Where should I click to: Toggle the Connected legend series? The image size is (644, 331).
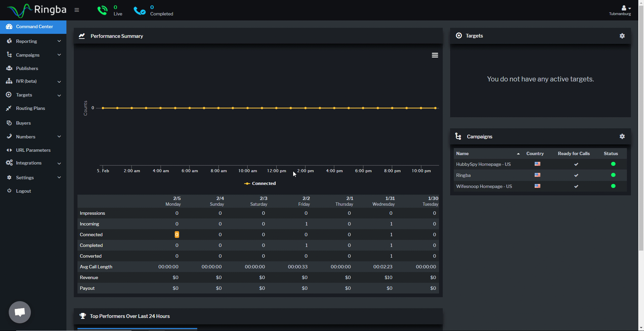coord(260,184)
